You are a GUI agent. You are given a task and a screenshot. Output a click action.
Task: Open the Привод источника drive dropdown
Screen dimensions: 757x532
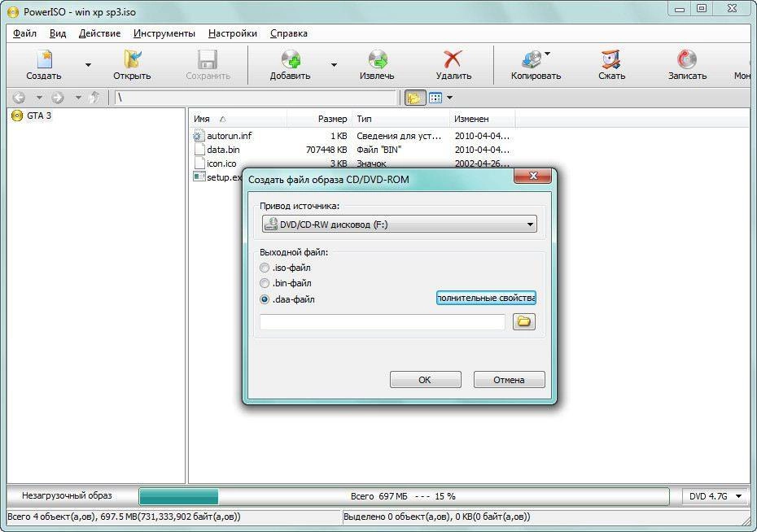tap(400, 225)
